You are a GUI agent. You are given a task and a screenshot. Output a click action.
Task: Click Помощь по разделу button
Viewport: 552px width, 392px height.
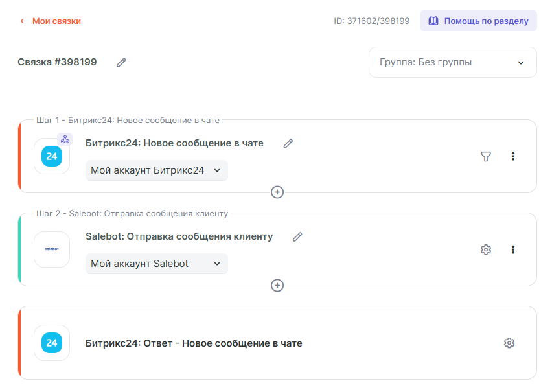pyautogui.click(x=478, y=21)
